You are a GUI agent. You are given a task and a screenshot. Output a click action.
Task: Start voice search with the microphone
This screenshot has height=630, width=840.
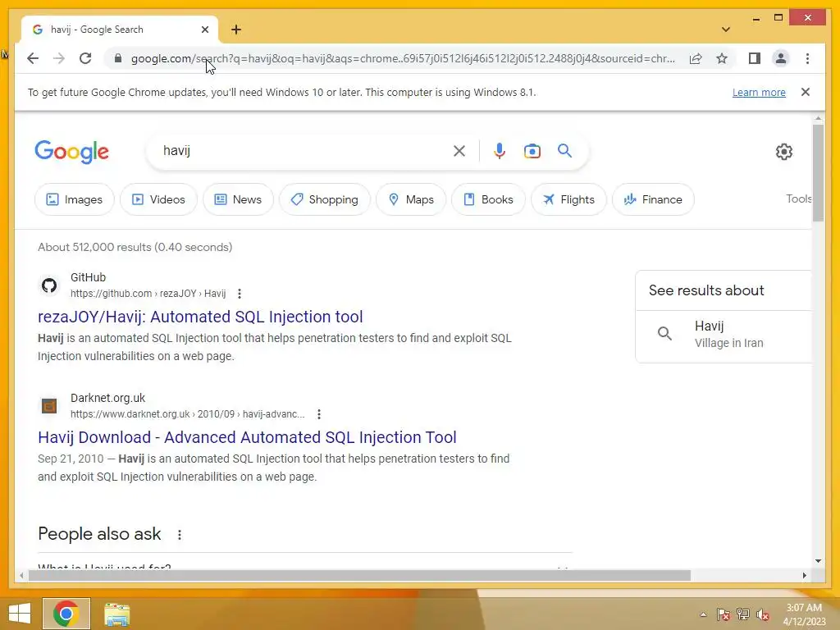pos(500,151)
